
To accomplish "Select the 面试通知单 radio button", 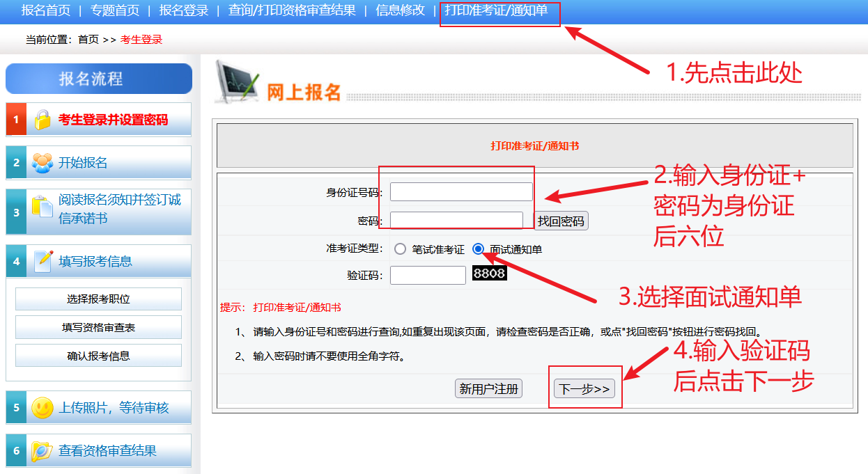I will 478,248.
